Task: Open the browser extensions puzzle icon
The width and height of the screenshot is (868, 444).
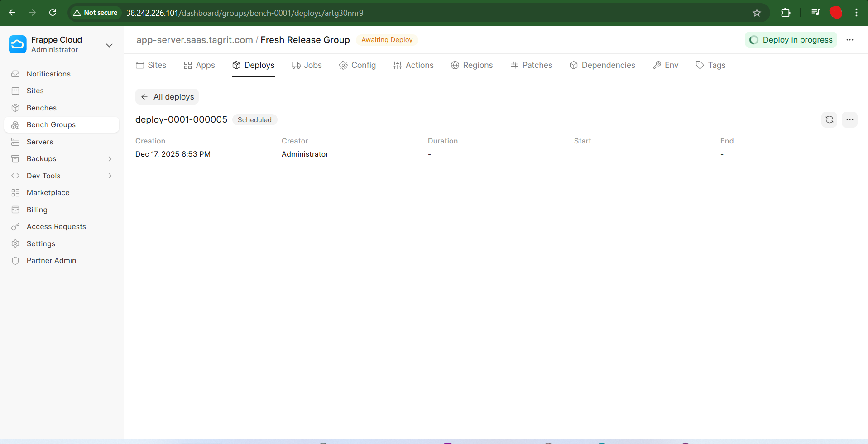Action: click(x=786, y=13)
